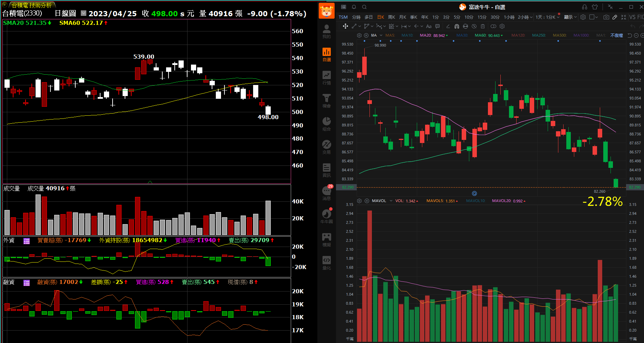The height and width of the screenshot is (343, 644).
Task: Open the 量化 quant sidebar icon
Action: point(326,263)
